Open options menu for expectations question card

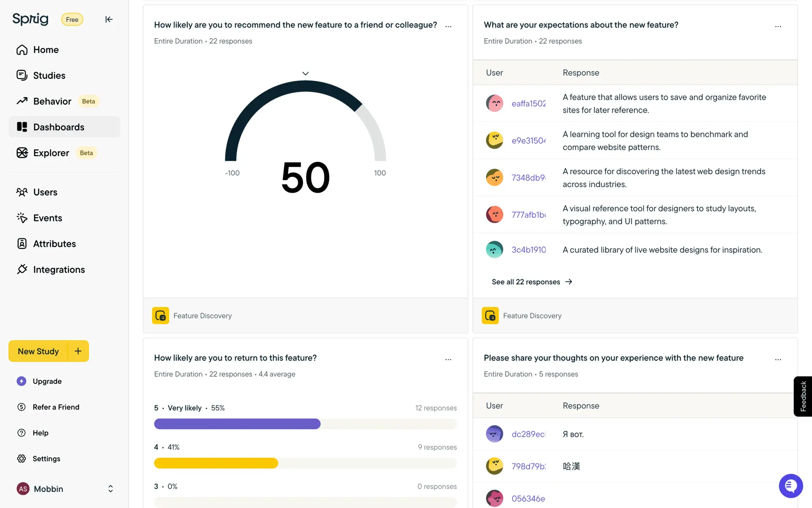pyautogui.click(x=778, y=26)
